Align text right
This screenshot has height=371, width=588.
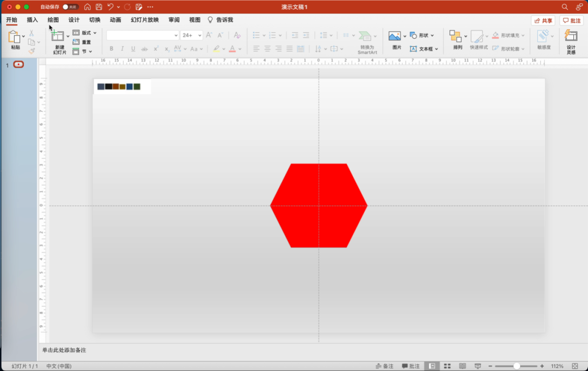pos(278,49)
